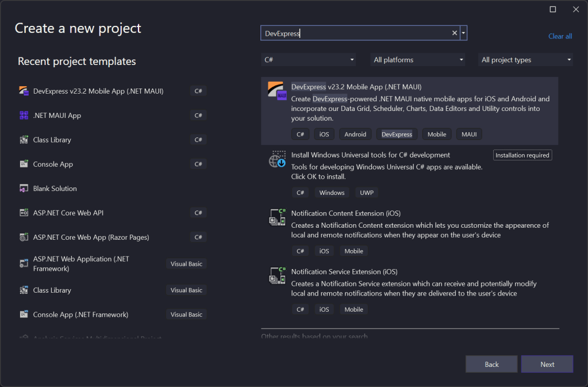This screenshot has height=387, width=588.
Task: Click the Install Windows Universal tools globe icon
Action: pos(278,159)
